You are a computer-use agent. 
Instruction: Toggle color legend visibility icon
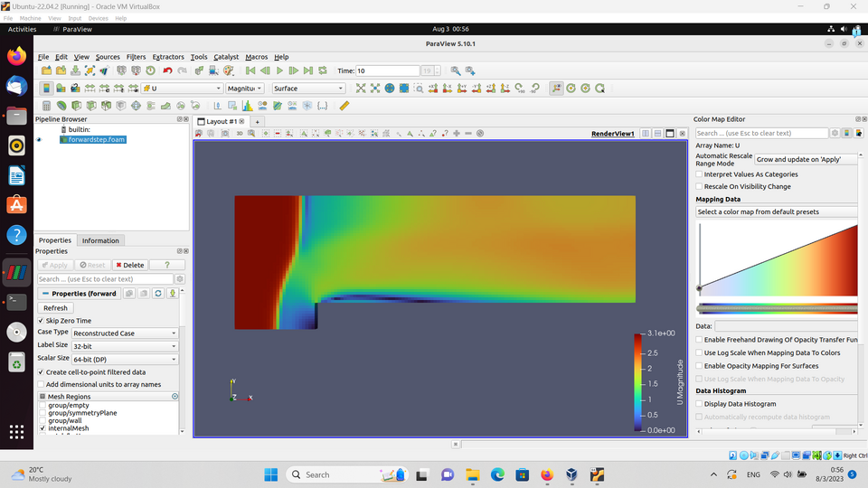(x=46, y=89)
